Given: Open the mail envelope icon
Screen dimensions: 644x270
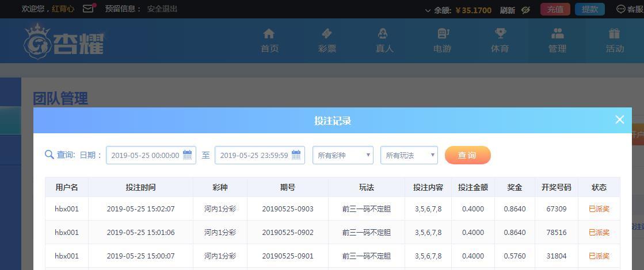Looking at the screenshot, I should click(x=88, y=9).
